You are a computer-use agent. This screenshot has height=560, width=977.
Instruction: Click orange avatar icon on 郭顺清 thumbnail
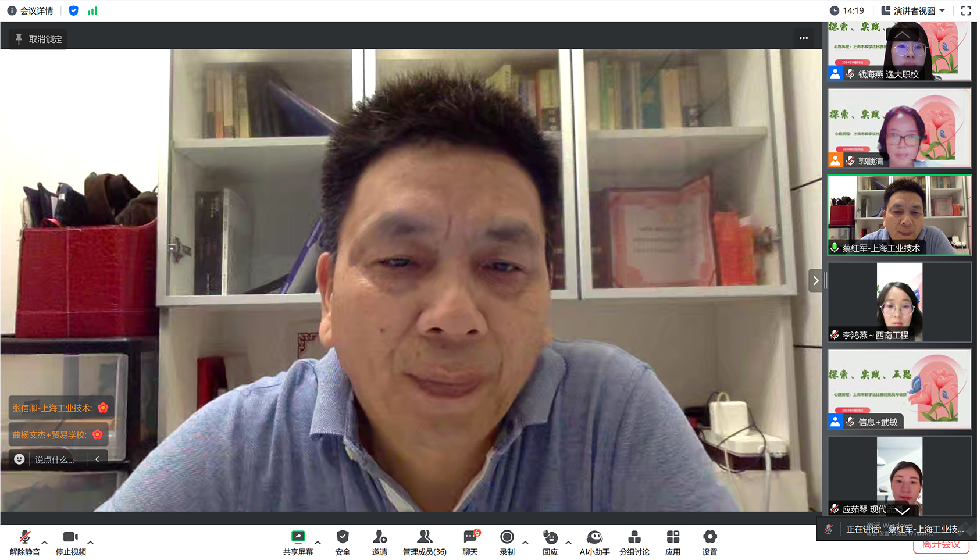point(835,160)
